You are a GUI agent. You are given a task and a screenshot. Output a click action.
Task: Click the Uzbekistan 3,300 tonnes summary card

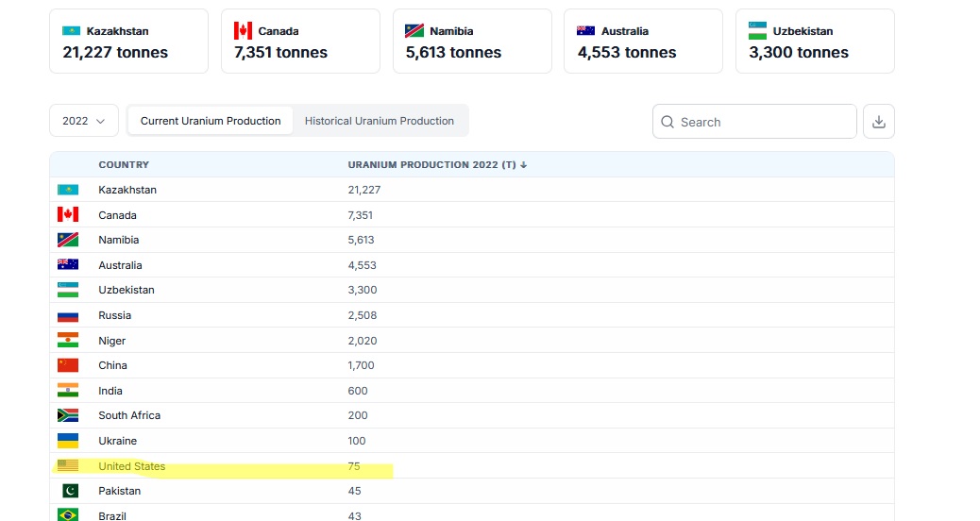click(x=814, y=42)
